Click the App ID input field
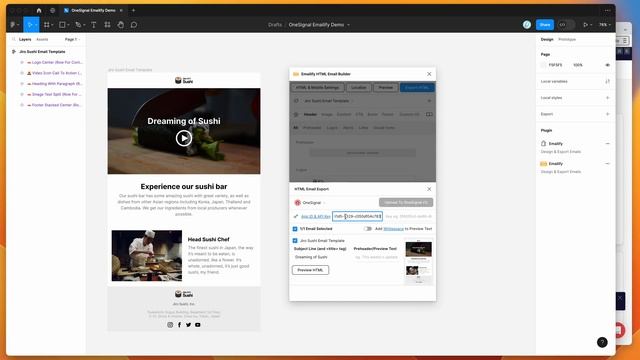 [357, 216]
